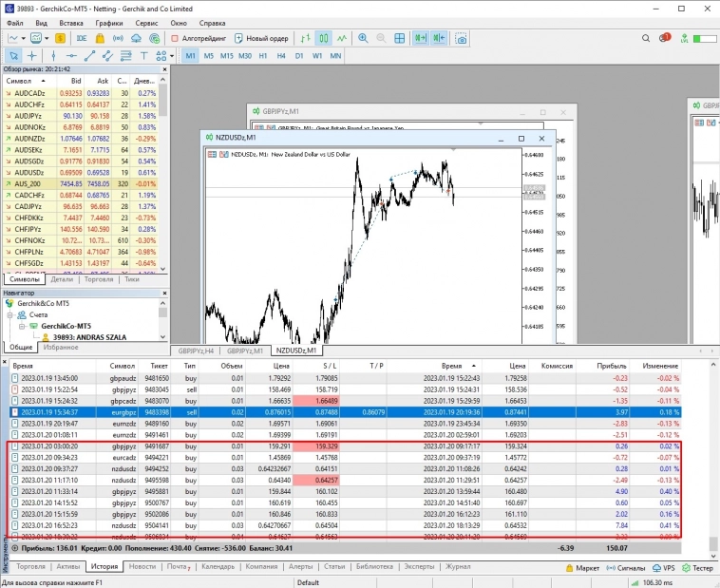Switch chart to line chart display
The width and height of the screenshot is (720, 588).
tap(341, 38)
